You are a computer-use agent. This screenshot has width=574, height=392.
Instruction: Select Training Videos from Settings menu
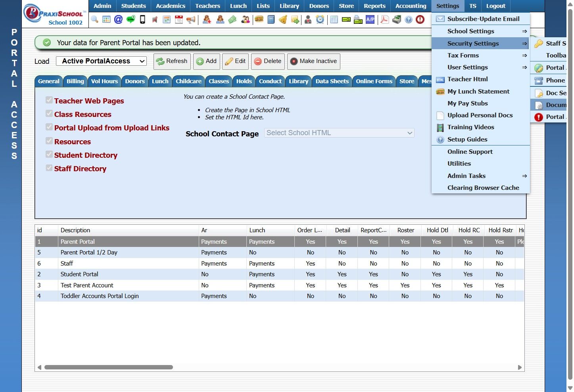point(470,127)
